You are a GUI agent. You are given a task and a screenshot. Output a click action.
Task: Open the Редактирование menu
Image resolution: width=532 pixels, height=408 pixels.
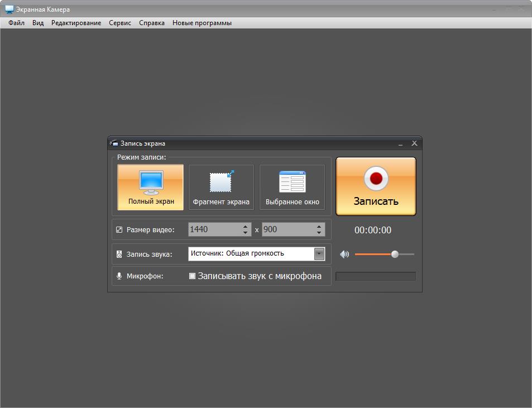pyautogui.click(x=76, y=23)
